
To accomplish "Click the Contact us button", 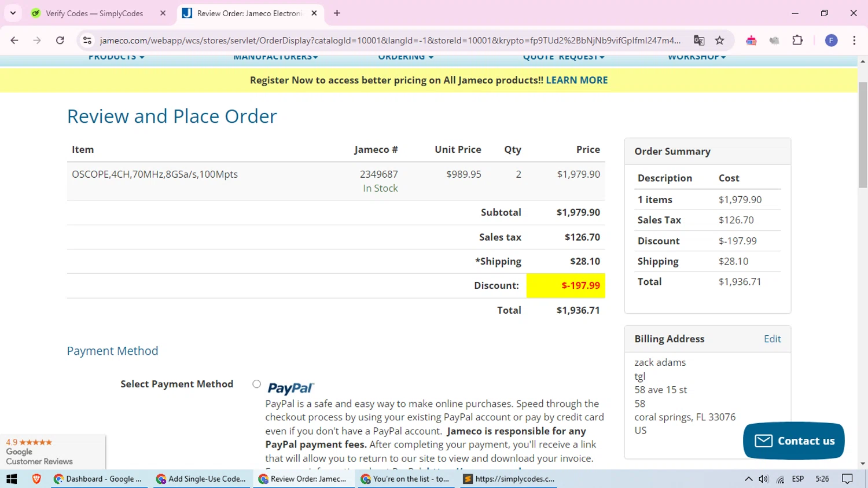I will point(793,441).
